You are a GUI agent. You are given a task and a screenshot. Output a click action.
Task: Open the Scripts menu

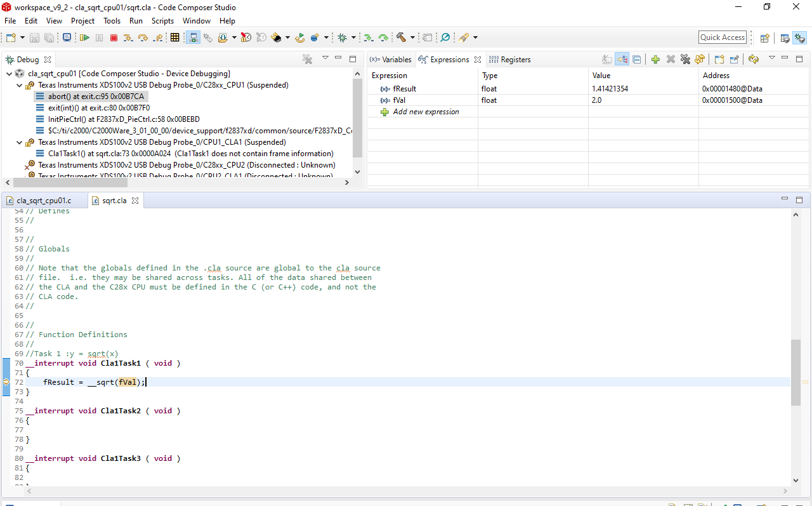click(x=162, y=21)
